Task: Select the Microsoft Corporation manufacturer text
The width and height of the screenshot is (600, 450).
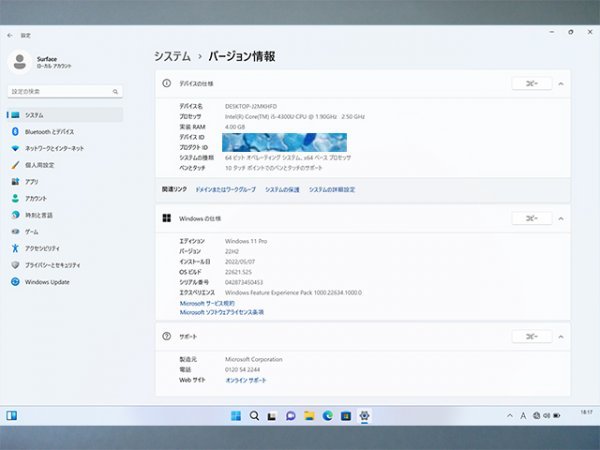Action: point(254,359)
